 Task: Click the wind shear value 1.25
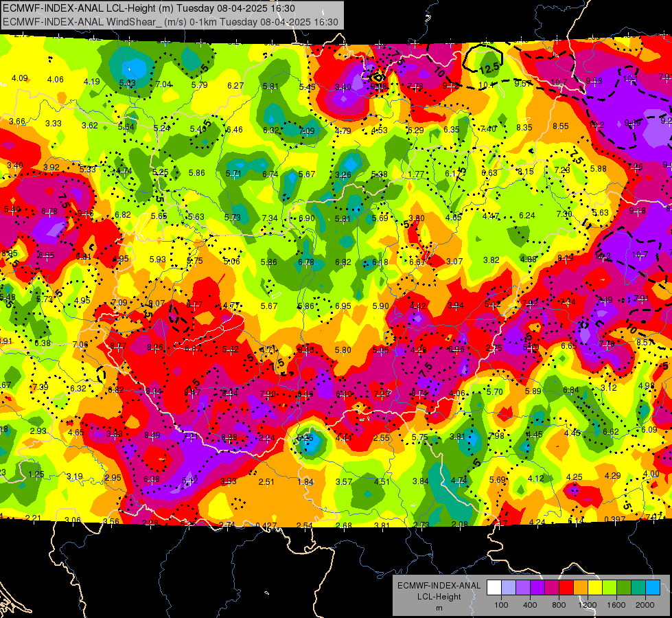click(x=36, y=474)
